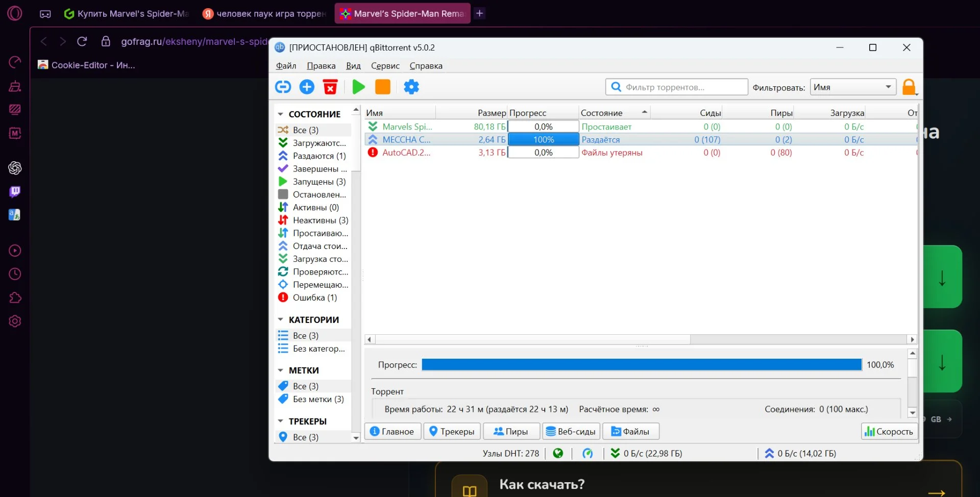The width and height of the screenshot is (980, 497).
Task: Click the torrent filter search field
Action: [677, 87]
